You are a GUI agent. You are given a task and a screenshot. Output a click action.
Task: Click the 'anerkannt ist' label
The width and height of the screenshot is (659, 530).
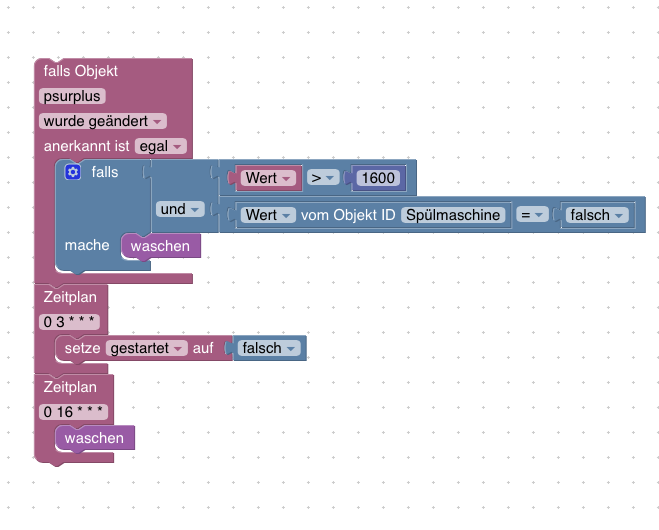point(87,146)
